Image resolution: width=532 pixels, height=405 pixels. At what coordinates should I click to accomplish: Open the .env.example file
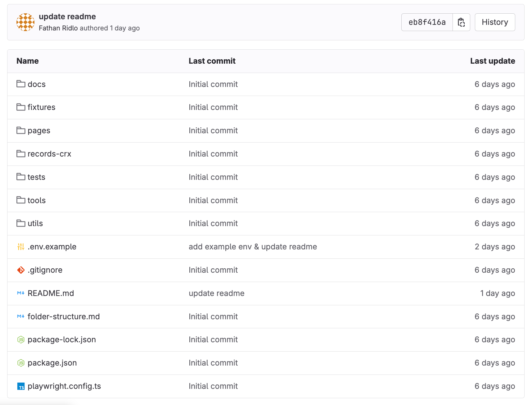pos(52,247)
